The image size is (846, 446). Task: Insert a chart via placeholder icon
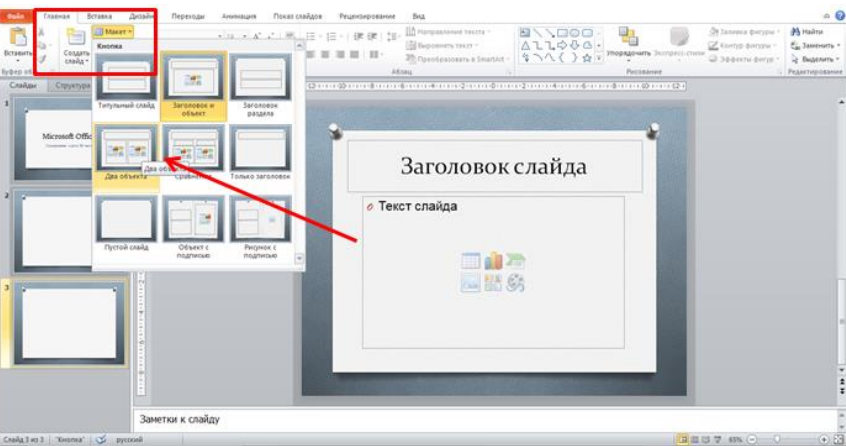[x=493, y=261]
